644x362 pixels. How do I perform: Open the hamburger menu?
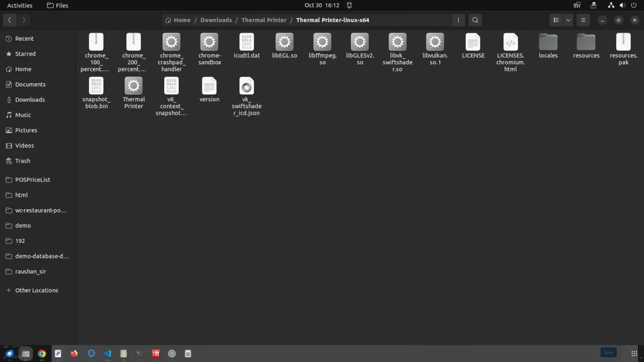(x=583, y=20)
